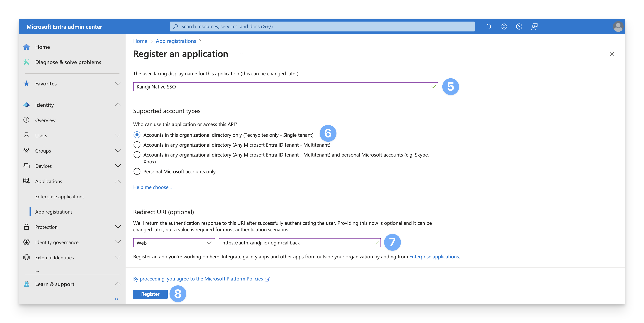Screen dimensions: 644x323
Task: Open the Help me choose link
Action: click(x=152, y=187)
